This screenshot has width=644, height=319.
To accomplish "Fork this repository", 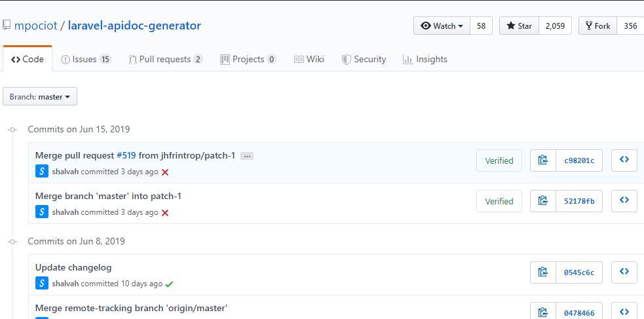I will [597, 26].
